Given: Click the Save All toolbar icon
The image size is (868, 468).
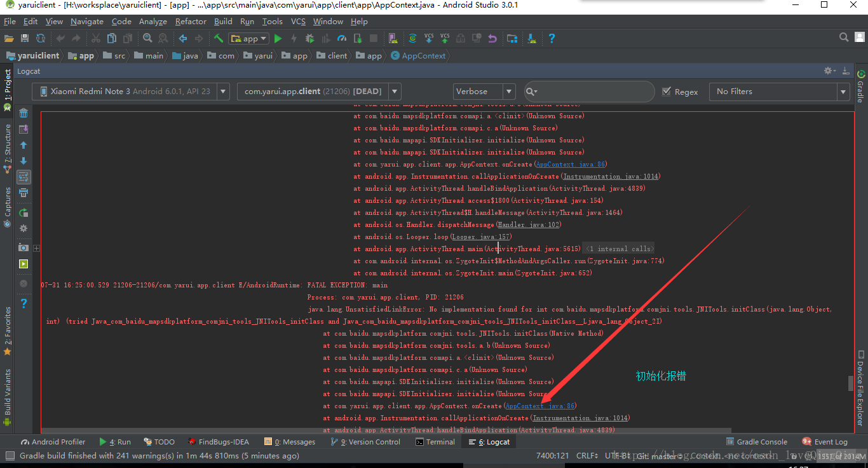Looking at the screenshot, I should pos(25,38).
